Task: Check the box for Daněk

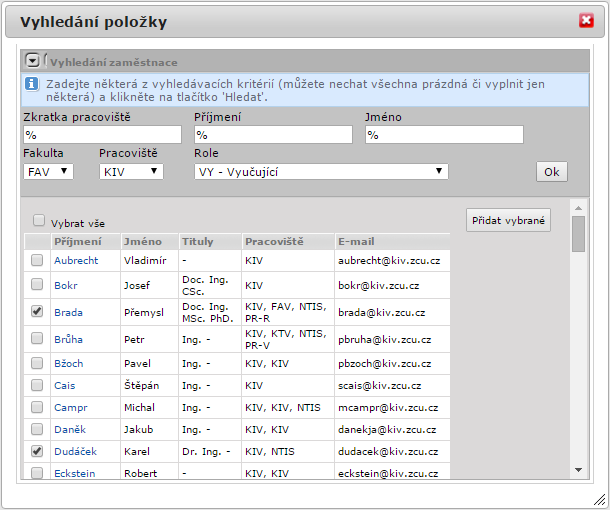Action: point(37,429)
